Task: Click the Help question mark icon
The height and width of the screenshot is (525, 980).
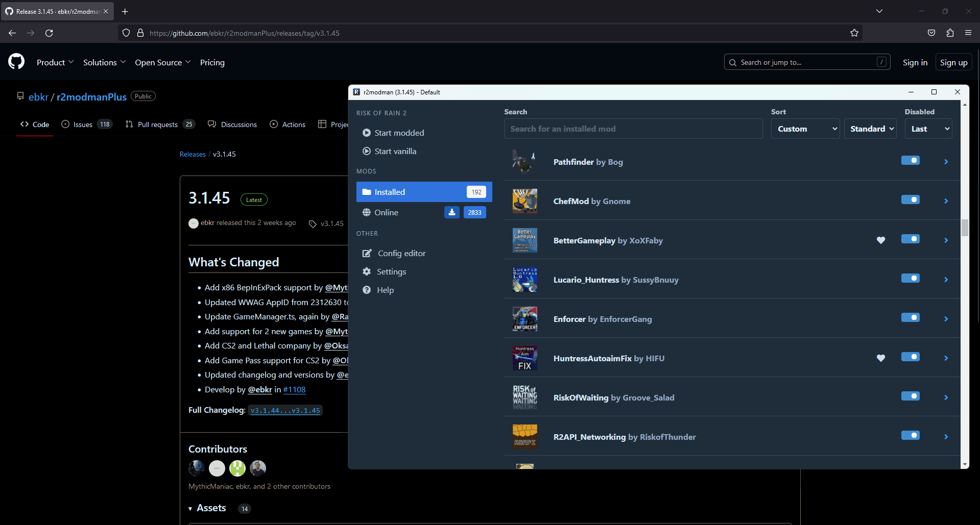Action: [366, 290]
